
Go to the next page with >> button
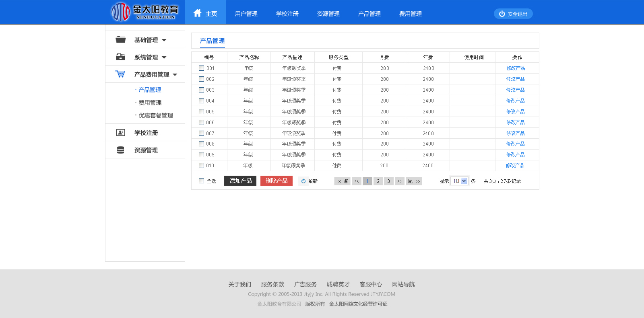(x=400, y=181)
